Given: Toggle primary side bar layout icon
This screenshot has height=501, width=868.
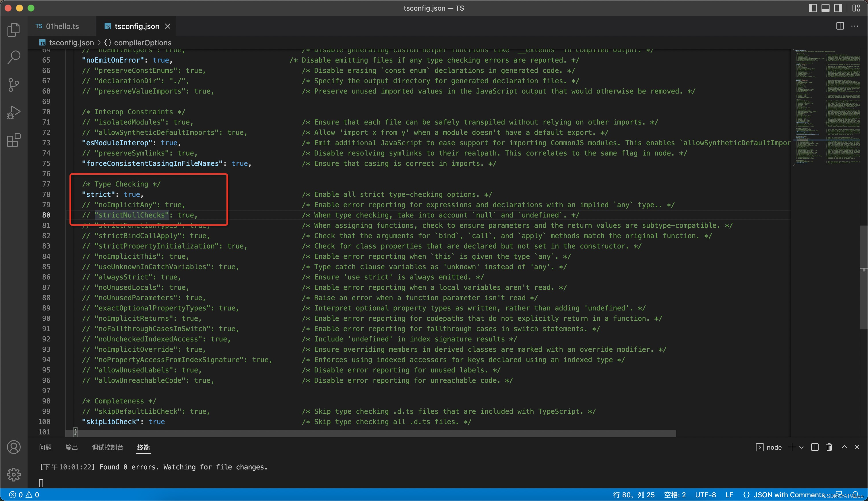Looking at the screenshot, I should pos(813,8).
